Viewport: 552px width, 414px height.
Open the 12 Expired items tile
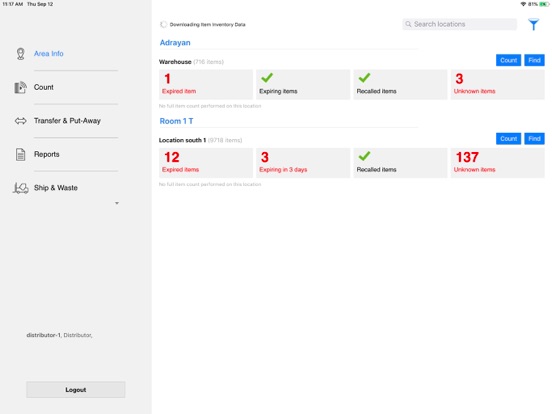click(206, 163)
